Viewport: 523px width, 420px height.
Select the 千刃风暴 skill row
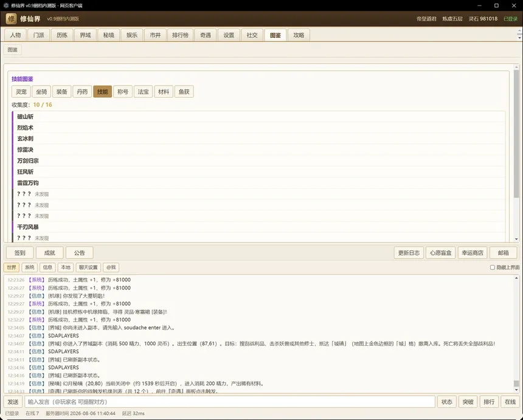point(258,227)
